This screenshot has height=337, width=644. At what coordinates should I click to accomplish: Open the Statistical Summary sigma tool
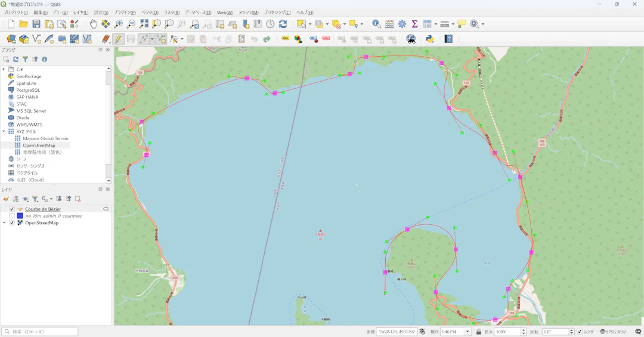click(x=414, y=24)
